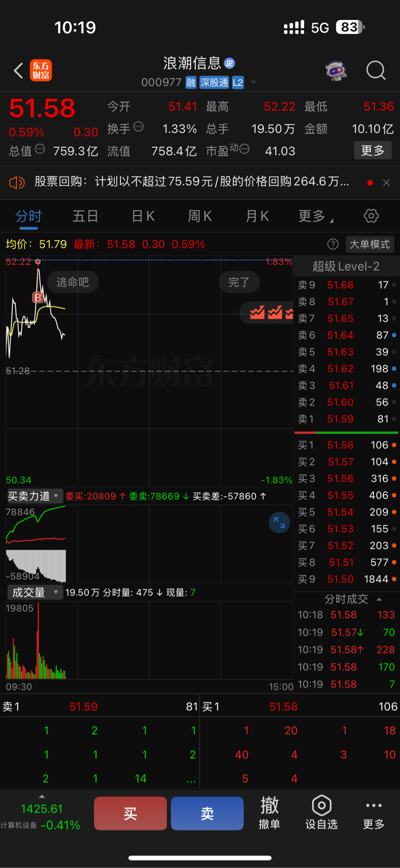Screen dimensions: 400x868
Task: Tap the 计算机设备 sector index 1425.61
Action: click(x=42, y=816)
